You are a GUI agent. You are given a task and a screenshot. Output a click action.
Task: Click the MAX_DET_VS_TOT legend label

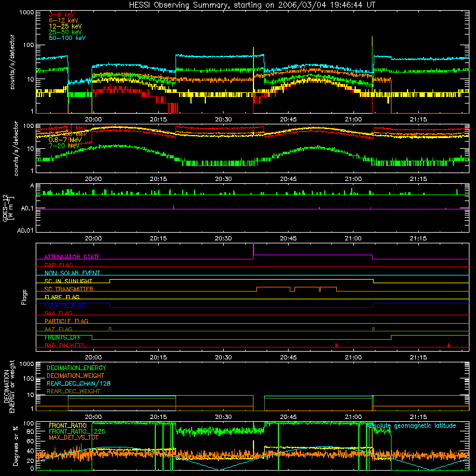click(73, 437)
